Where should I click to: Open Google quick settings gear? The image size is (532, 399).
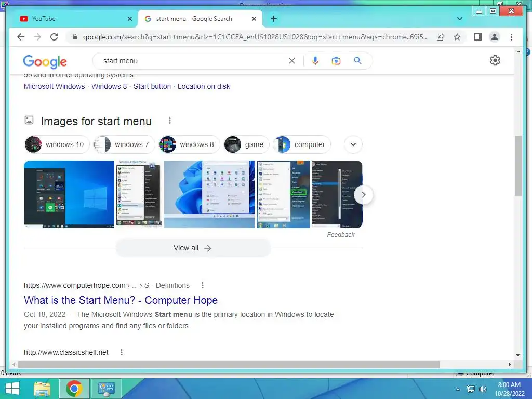pyautogui.click(x=495, y=60)
